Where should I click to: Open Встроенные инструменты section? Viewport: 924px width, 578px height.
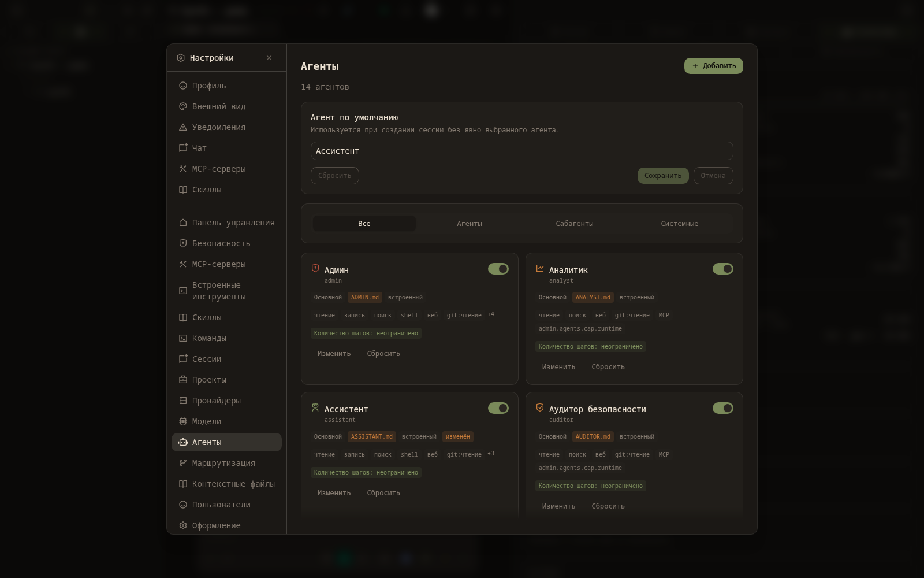[x=226, y=291]
